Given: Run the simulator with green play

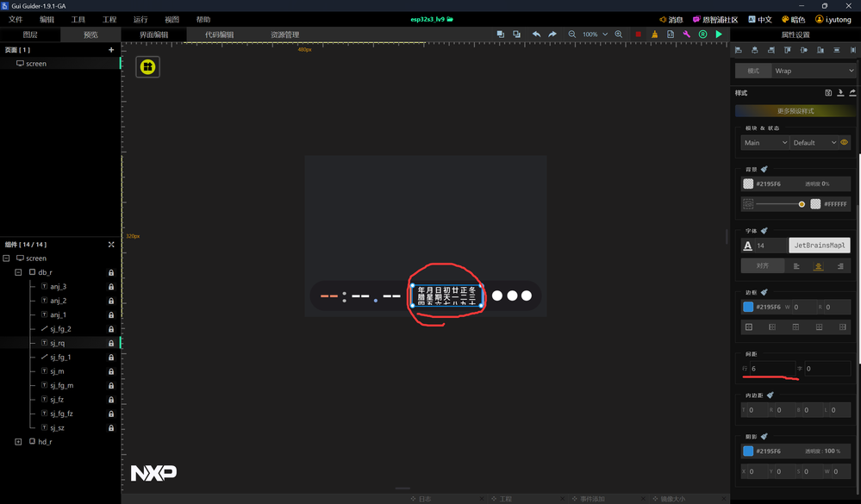Looking at the screenshot, I should (719, 34).
